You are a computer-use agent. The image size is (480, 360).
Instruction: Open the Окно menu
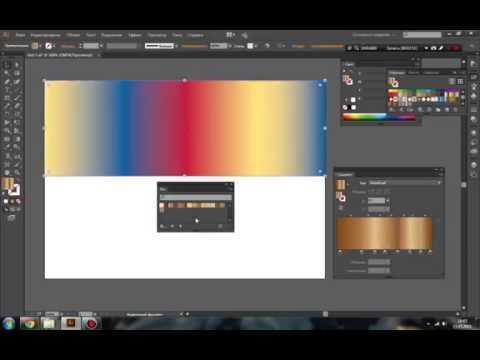177,35
